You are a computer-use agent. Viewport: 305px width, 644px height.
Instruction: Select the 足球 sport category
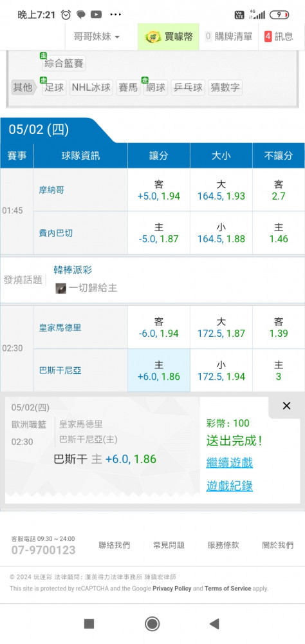coord(54,88)
